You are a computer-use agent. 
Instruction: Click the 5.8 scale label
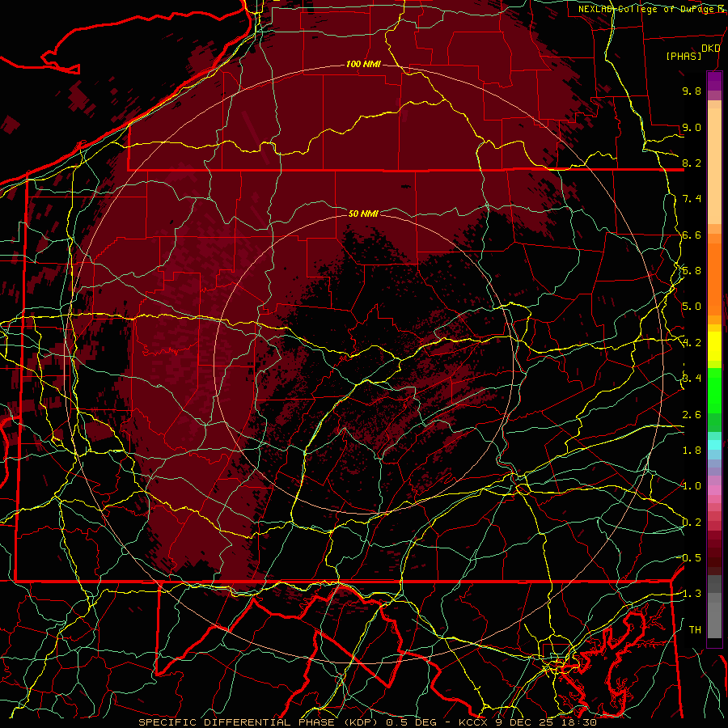coord(692,271)
